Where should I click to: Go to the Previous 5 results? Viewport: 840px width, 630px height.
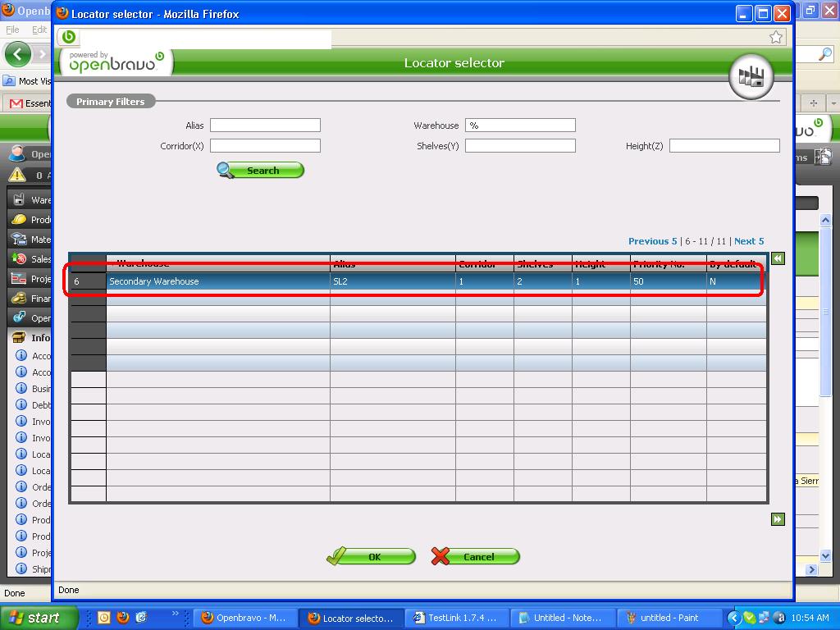652,241
